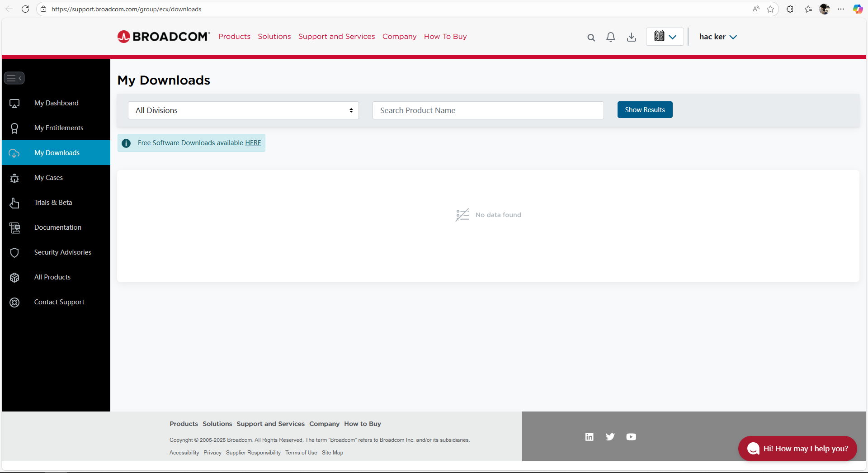Open footer Products link

click(x=184, y=424)
